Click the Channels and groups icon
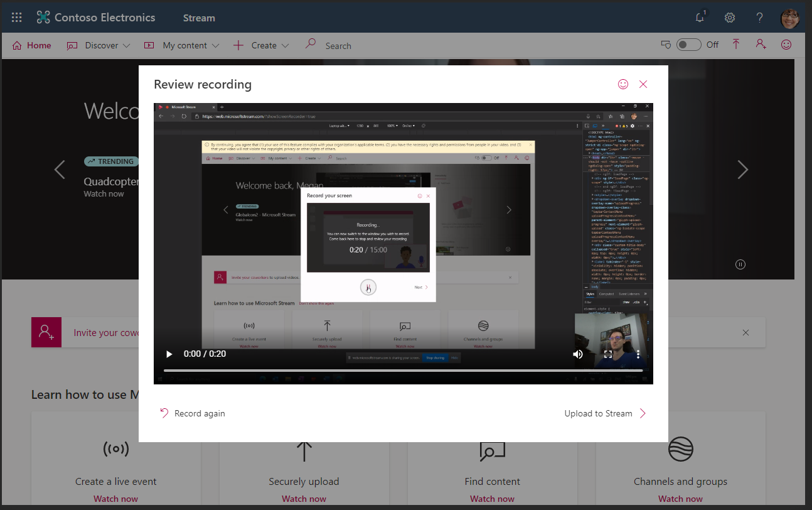Image resolution: width=812 pixels, height=510 pixels. pos(680,449)
